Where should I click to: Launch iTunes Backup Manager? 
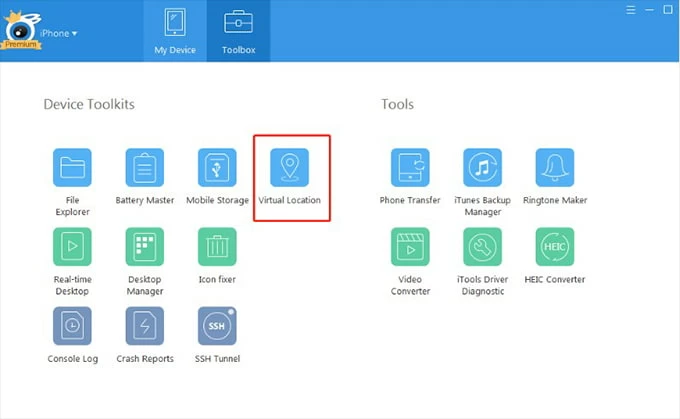pyautogui.click(x=482, y=168)
